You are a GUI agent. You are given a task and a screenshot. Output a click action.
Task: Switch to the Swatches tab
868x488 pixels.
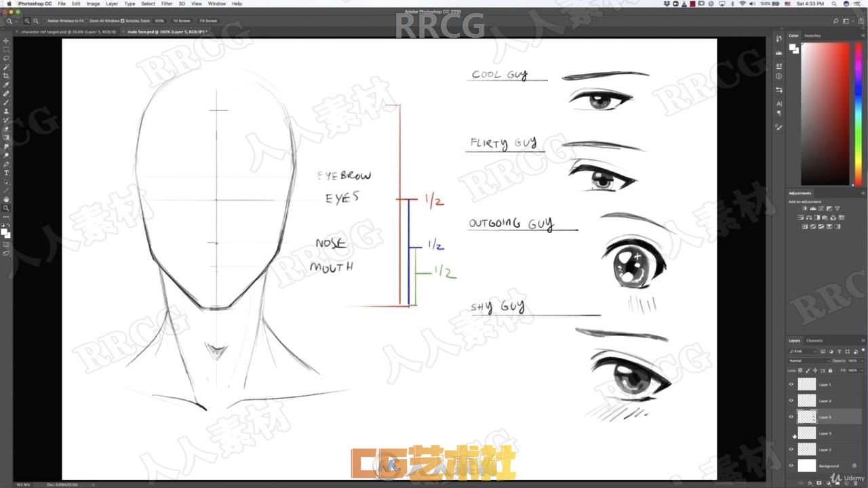[812, 35]
